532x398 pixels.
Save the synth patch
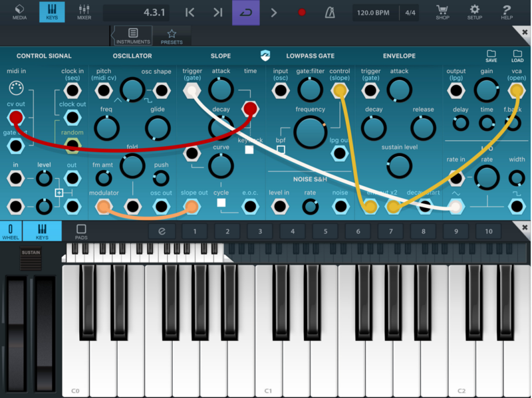point(491,56)
